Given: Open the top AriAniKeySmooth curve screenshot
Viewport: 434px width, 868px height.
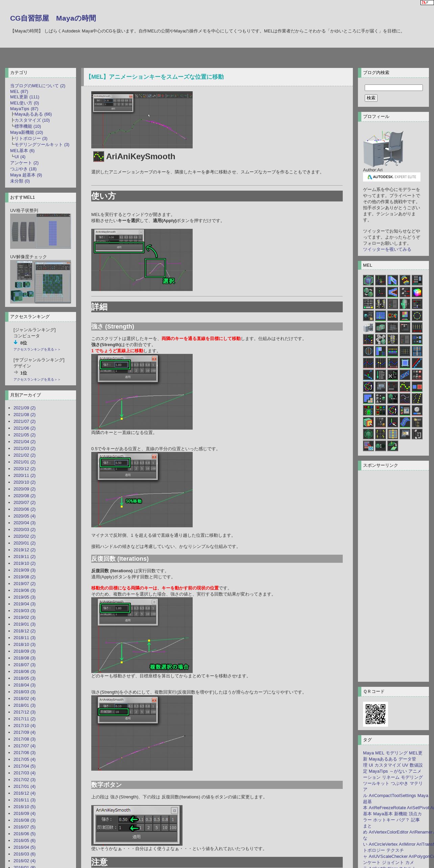Looking at the screenshot, I should (142, 120).
